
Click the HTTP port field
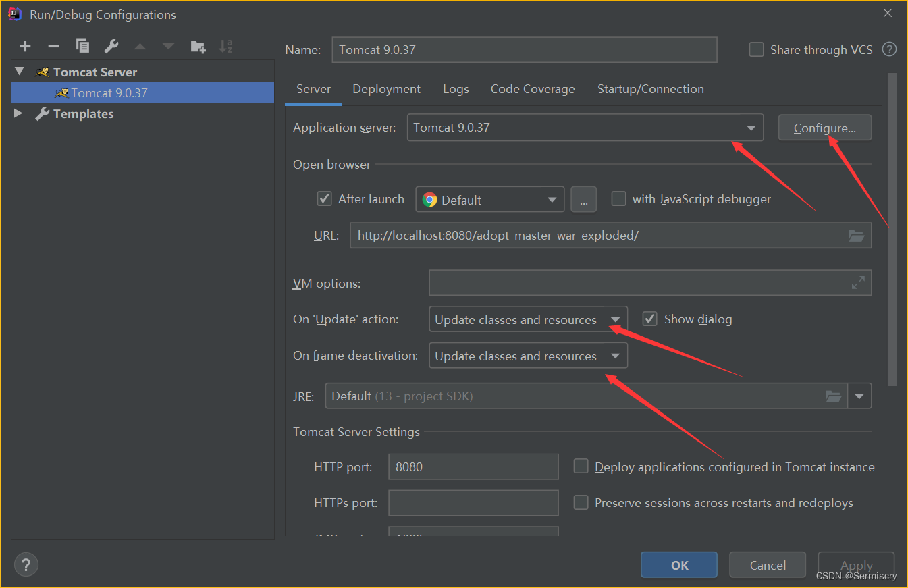pyautogui.click(x=473, y=466)
